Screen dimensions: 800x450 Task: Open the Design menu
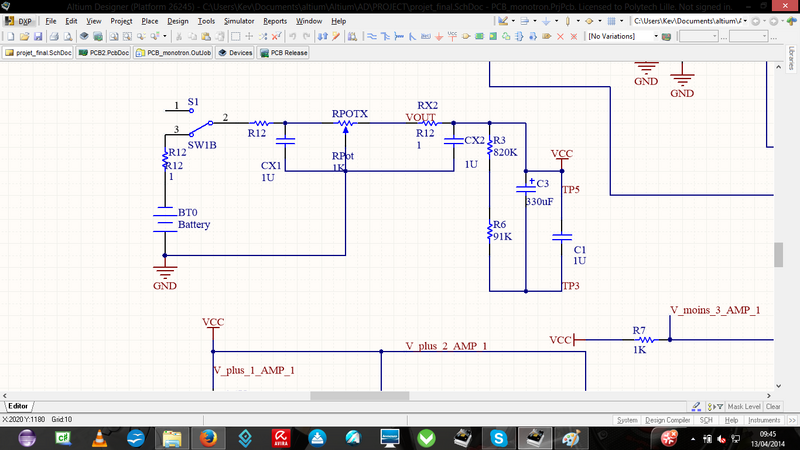[179, 20]
